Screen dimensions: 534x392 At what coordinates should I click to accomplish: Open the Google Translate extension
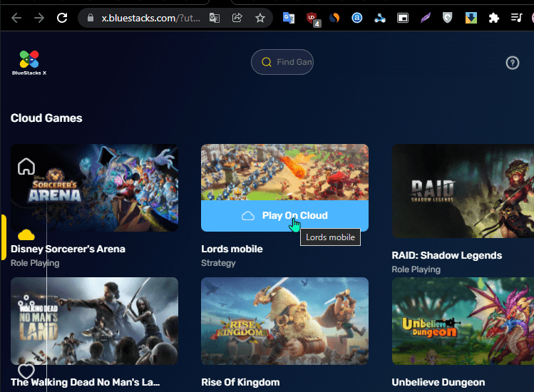289,18
